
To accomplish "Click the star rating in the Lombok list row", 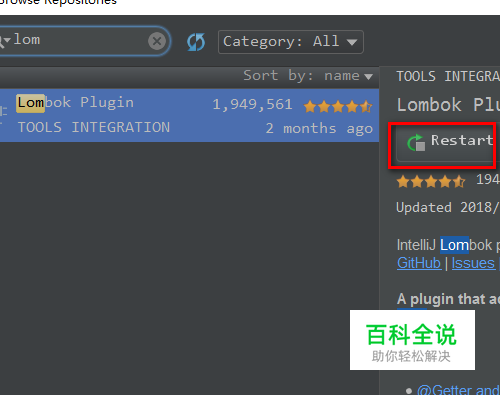I will point(338,107).
